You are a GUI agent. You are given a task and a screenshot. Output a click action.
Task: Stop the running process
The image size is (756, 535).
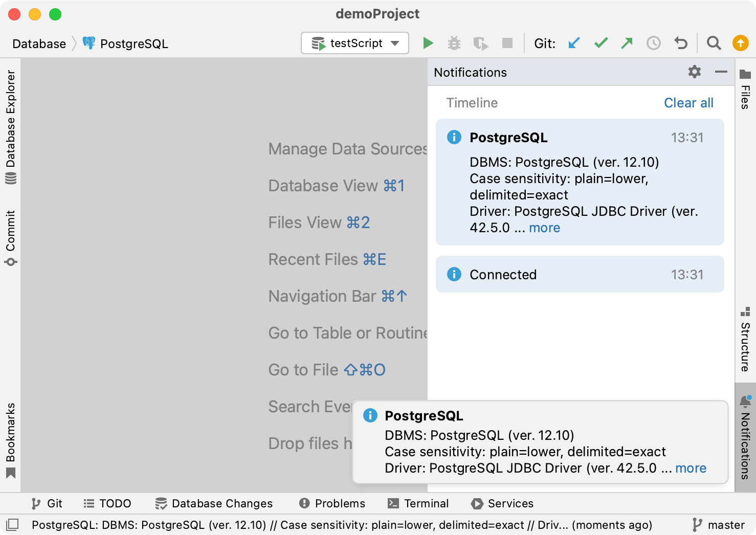pyautogui.click(x=507, y=43)
